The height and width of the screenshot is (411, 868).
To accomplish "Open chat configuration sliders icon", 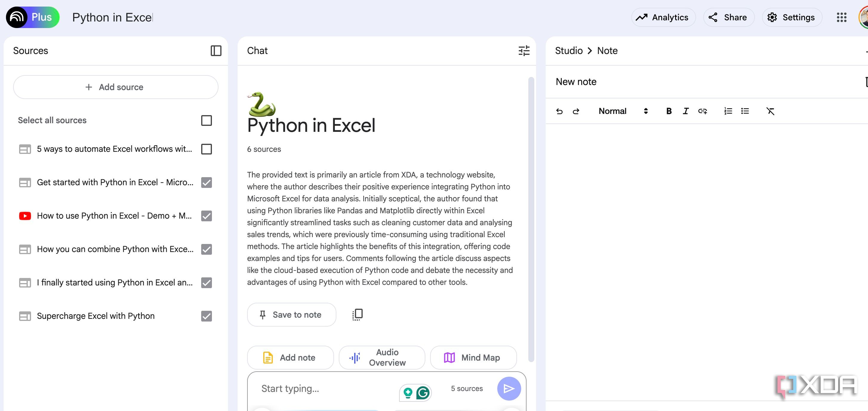I will click(524, 51).
